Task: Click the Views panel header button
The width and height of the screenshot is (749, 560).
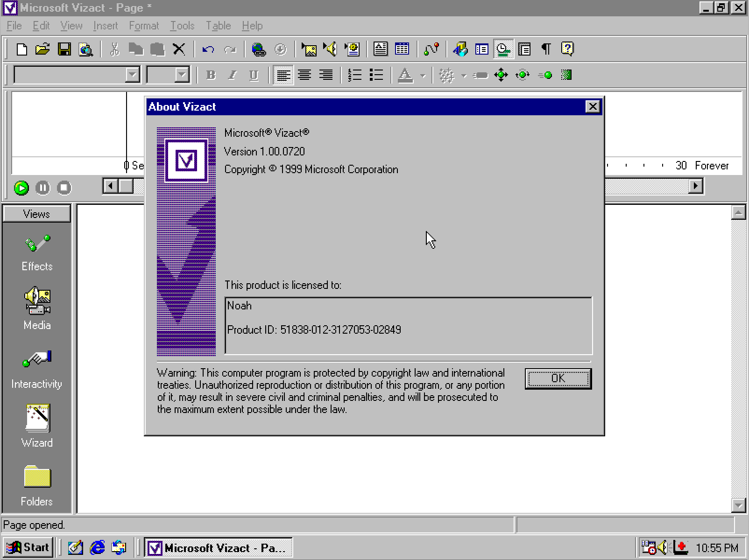Action: click(x=37, y=214)
